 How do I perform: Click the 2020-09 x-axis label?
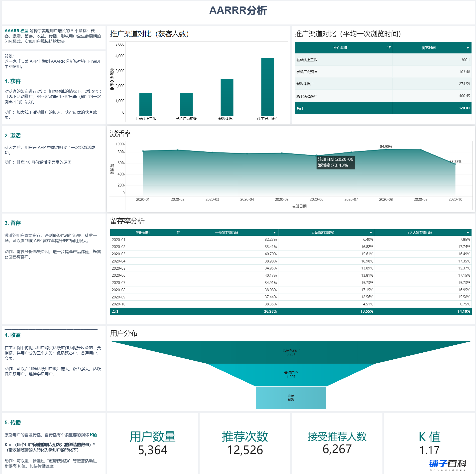[x=421, y=200]
